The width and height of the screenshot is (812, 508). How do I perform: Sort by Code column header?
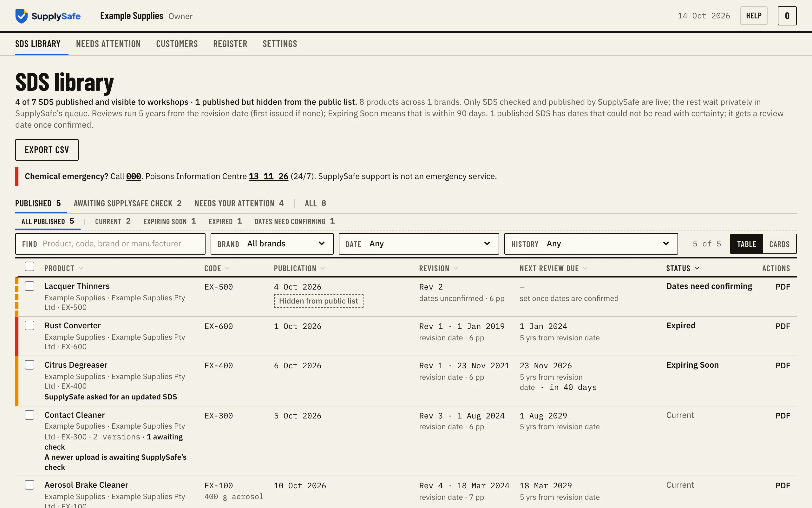click(x=217, y=269)
